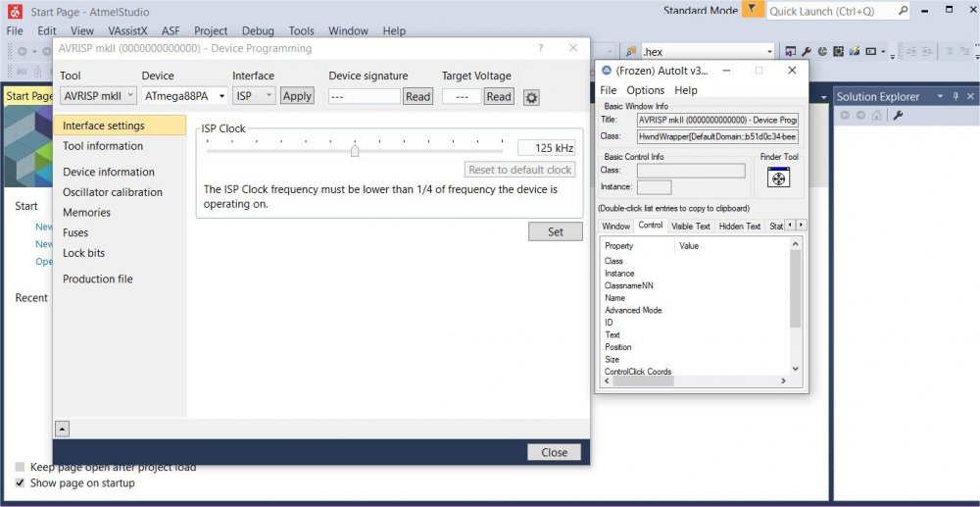Pin the Solution Explorer panel
This screenshot has width=980, height=507.
955,96
